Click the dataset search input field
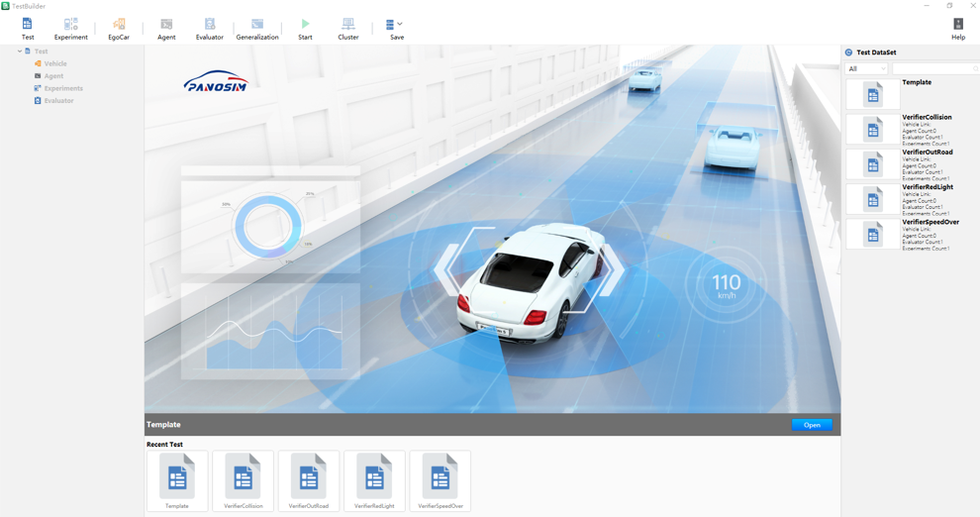This screenshot has width=980, height=517. click(933, 68)
